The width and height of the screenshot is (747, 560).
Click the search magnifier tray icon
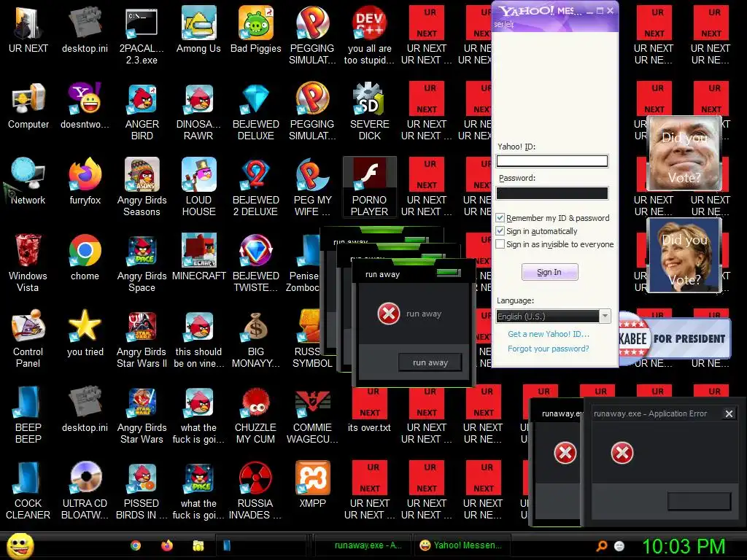tap(602, 545)
